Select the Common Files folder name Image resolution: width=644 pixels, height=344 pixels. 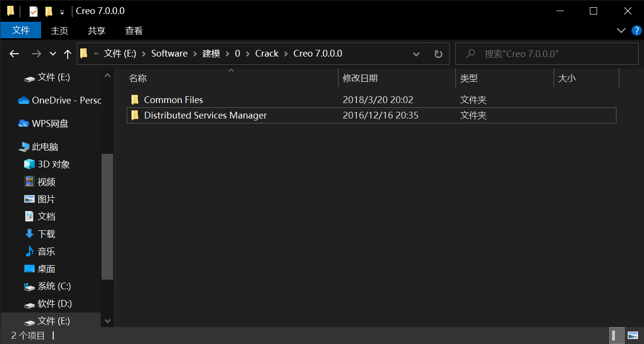pos(174,100)
